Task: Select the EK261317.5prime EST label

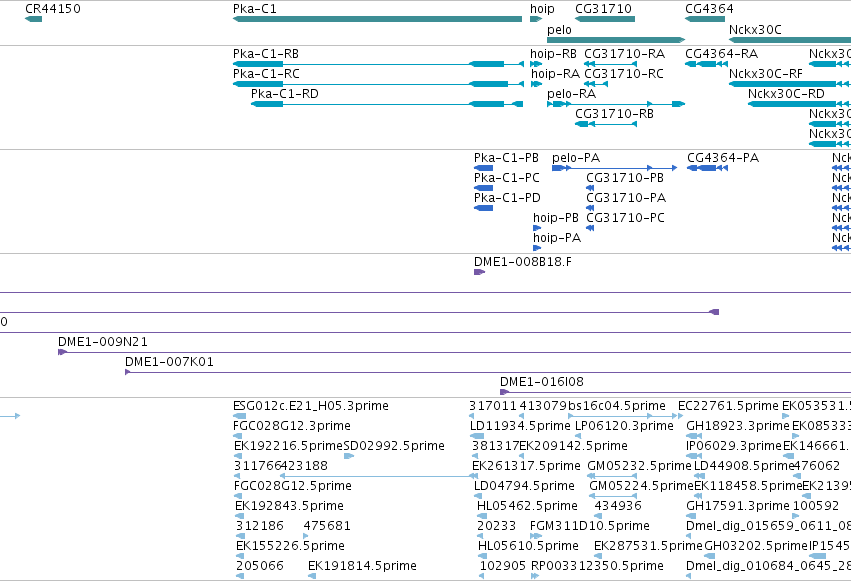Action: click(x=526, y=467)
